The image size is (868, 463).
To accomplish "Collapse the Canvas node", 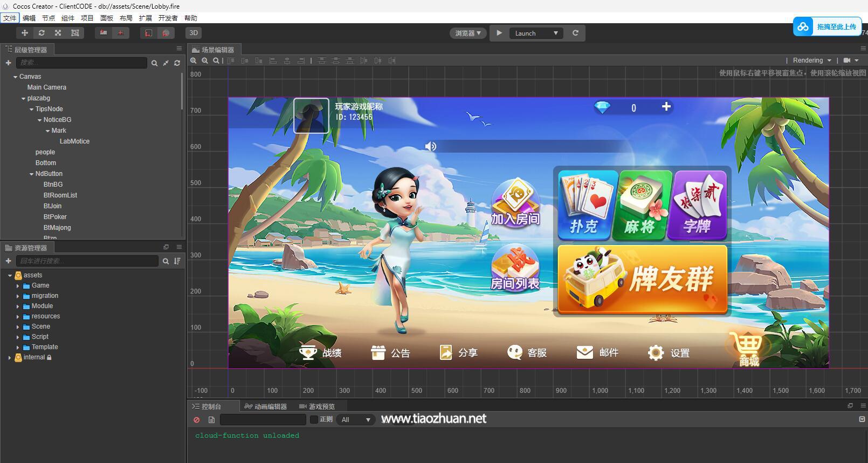I will pos(15,77).
